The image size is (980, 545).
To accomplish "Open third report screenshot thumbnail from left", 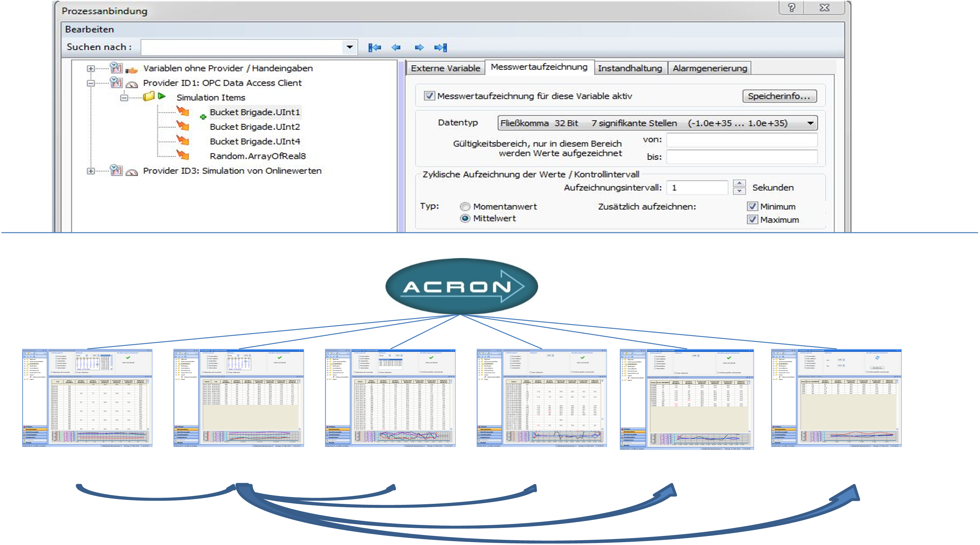I will pyautogui.click(x=390, y=398).
